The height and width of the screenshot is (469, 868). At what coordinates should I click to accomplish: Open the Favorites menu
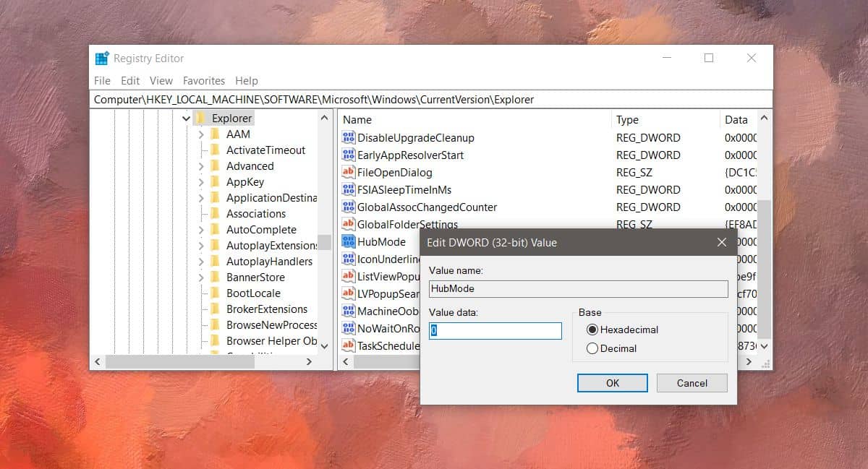click(204, 81)
